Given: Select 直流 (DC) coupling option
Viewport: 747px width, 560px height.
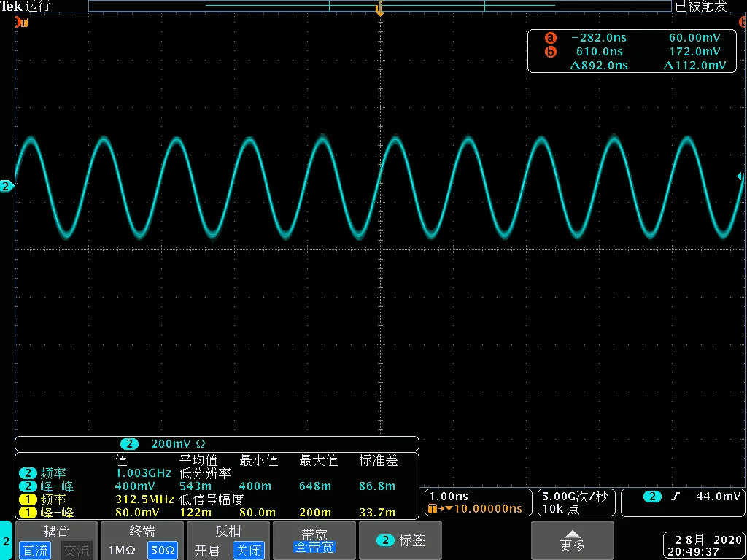Looking at the screenshot, I should pyautogui.click(x=35, y=551).
